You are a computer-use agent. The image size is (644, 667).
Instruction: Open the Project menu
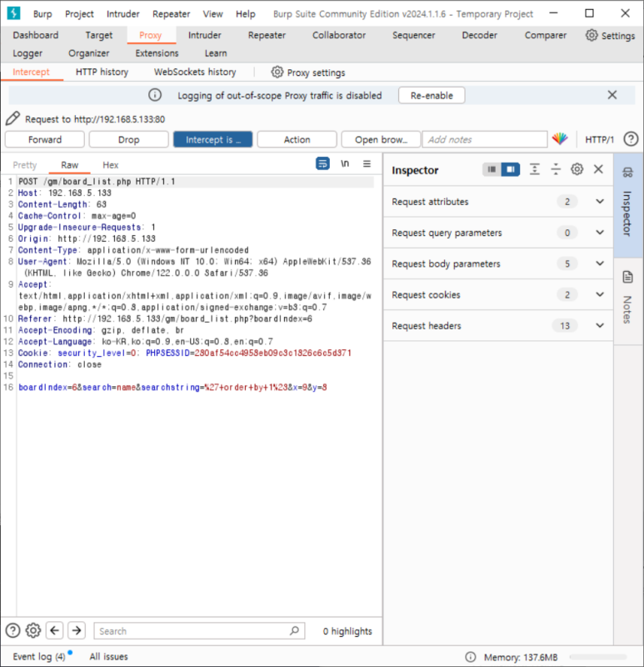[79, 14]
